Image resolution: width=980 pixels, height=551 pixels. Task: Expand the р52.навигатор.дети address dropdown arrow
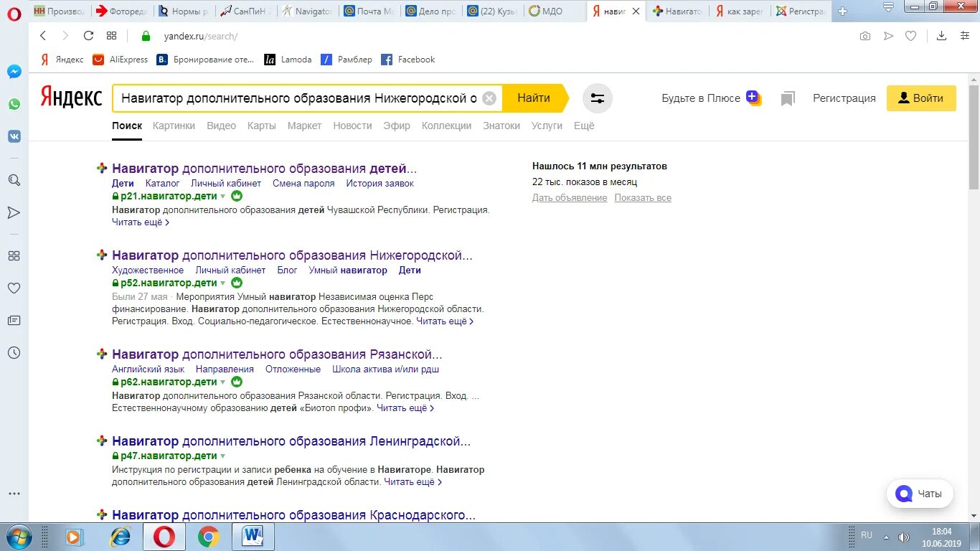click(223, 283)
